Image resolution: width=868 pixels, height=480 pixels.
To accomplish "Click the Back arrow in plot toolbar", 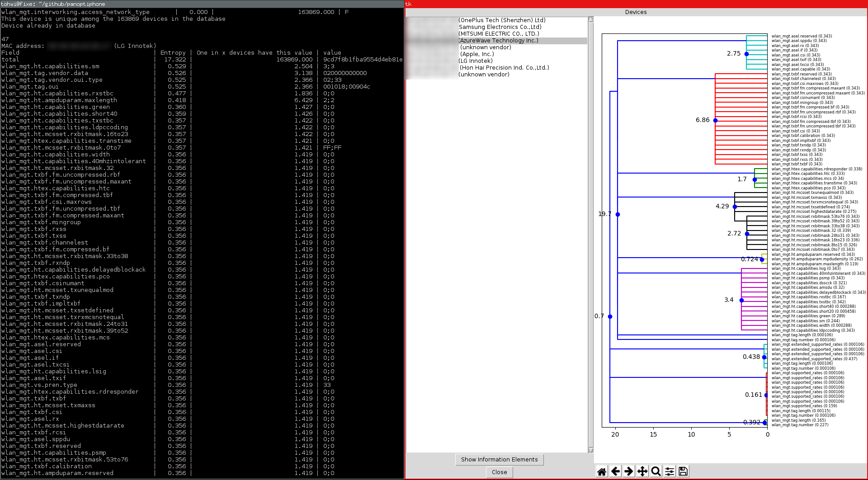I will tap(615, 471).
